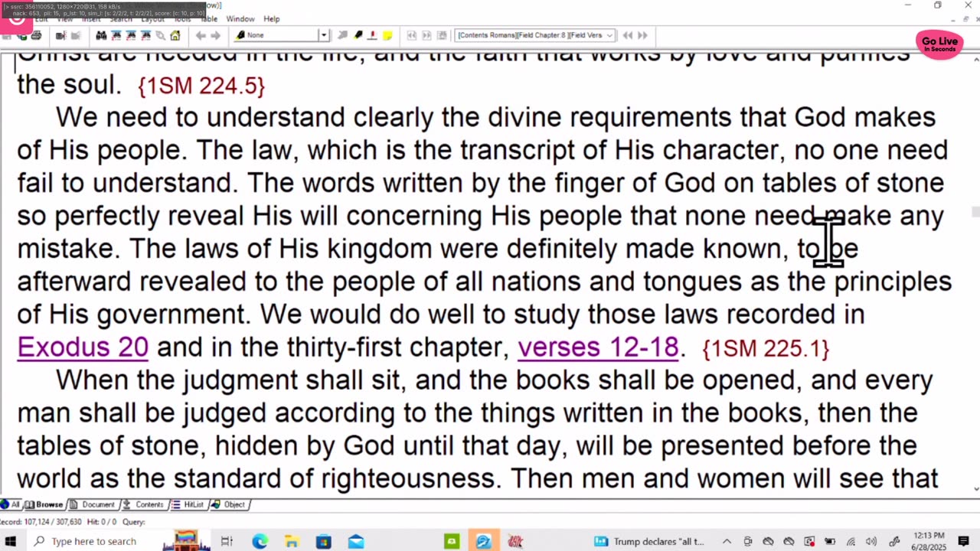Click the yellow sticky note icon
Screen dimensions: 980x551
[x=387, y=35]
